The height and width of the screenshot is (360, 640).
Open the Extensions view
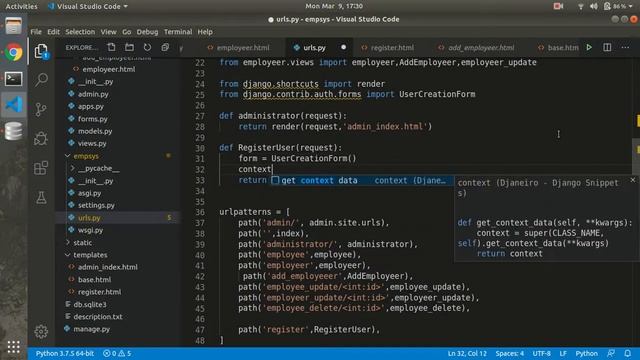41,168
